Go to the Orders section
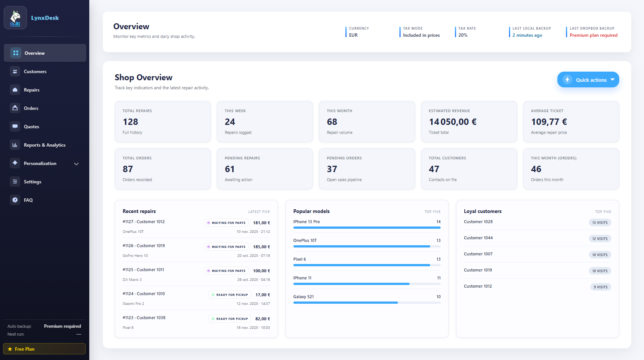 pyautogui.click(x=31, y=108)
